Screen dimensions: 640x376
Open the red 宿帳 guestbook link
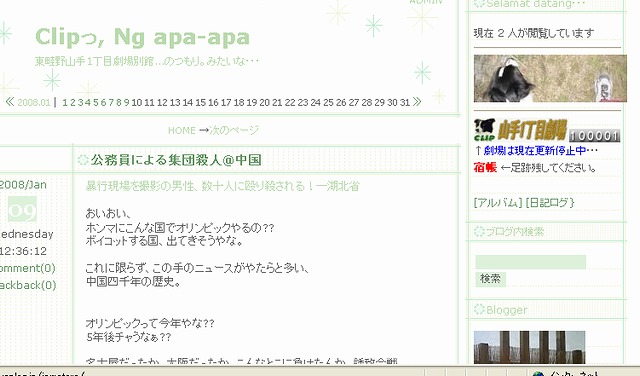coord(485,167)
